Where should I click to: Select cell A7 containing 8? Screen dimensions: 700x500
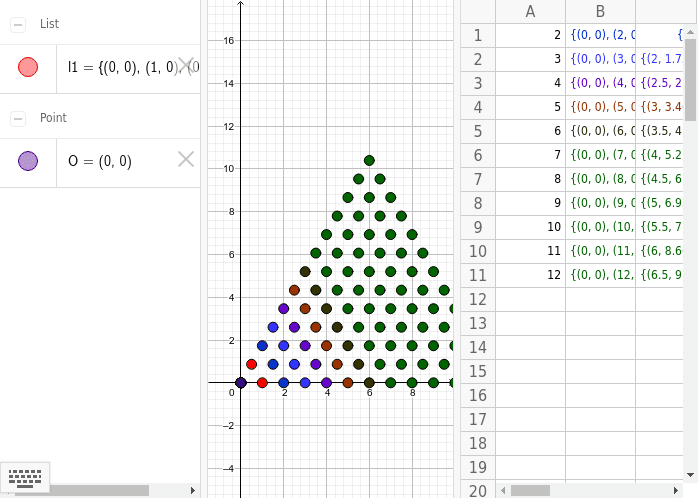click(x=530, y=179)
